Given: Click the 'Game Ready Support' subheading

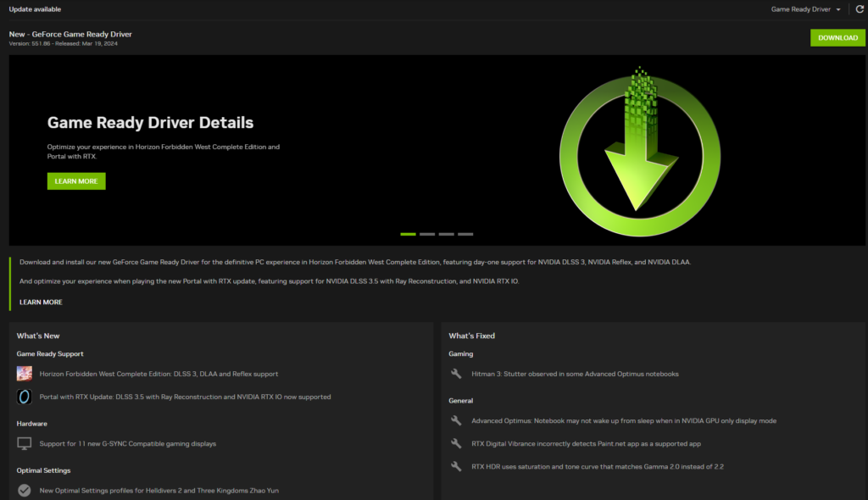Looking at the screenshot, I should tap(50, 354).
